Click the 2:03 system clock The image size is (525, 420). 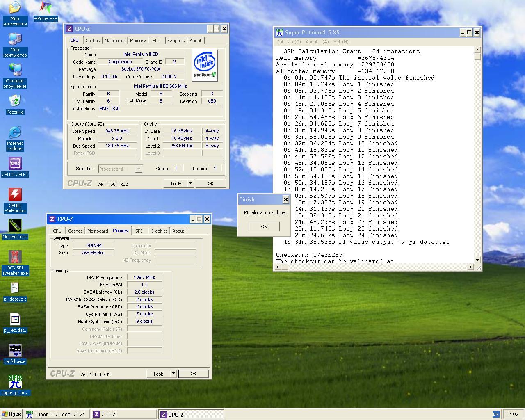click(x=513, y=414)
